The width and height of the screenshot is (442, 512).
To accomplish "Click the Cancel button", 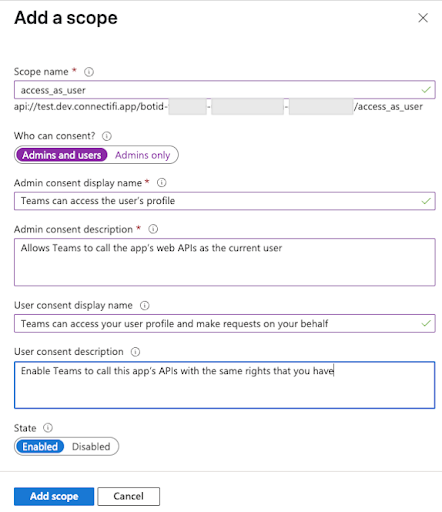I will pos(129,496).
